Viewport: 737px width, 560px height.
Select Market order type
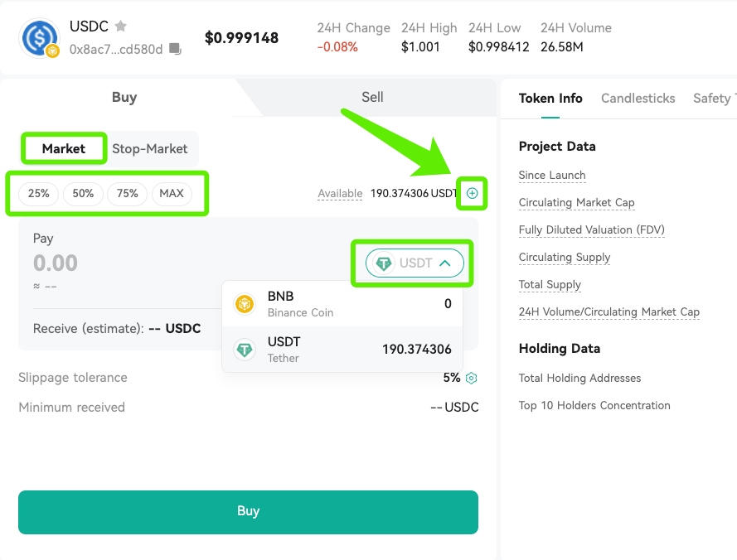64,148
